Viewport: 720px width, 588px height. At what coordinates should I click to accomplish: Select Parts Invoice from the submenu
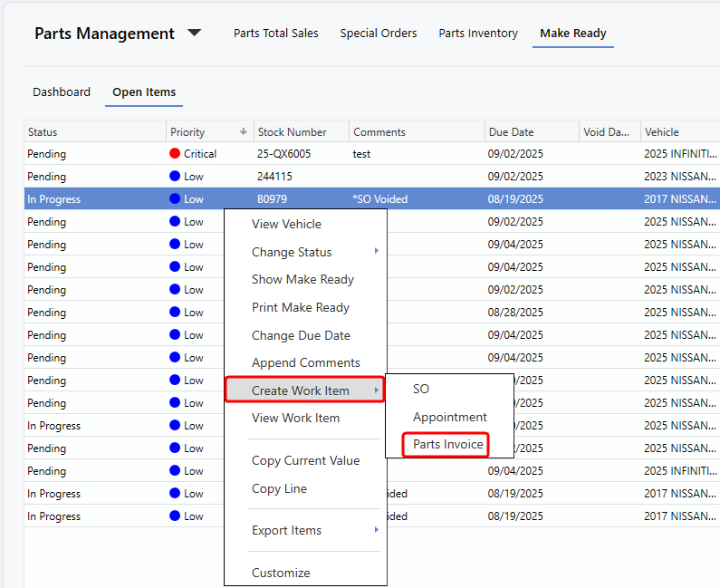coord(447,445)
